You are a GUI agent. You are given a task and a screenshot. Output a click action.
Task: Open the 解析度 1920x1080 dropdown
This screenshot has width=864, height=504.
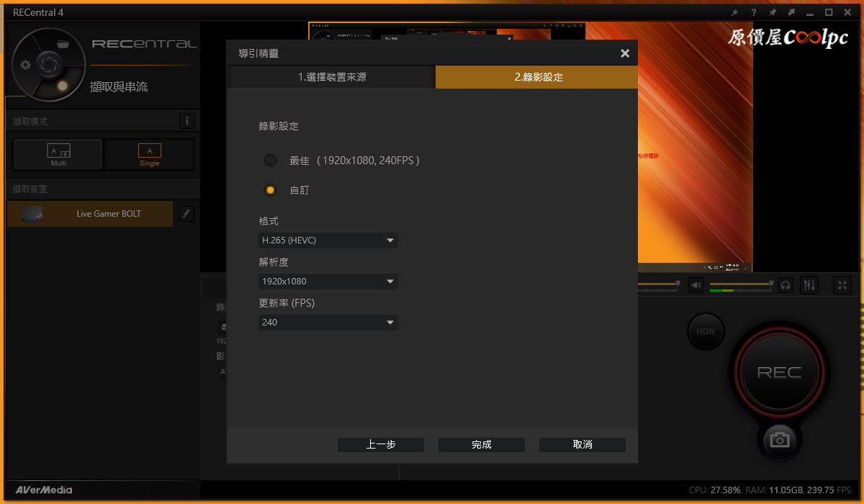click(328, 282)
